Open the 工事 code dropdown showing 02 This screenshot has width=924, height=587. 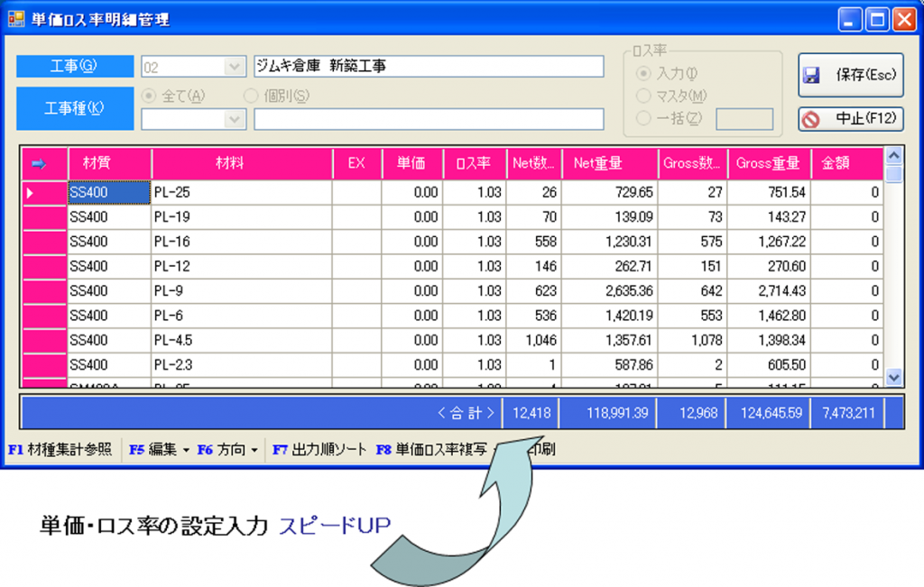[235, 67]
